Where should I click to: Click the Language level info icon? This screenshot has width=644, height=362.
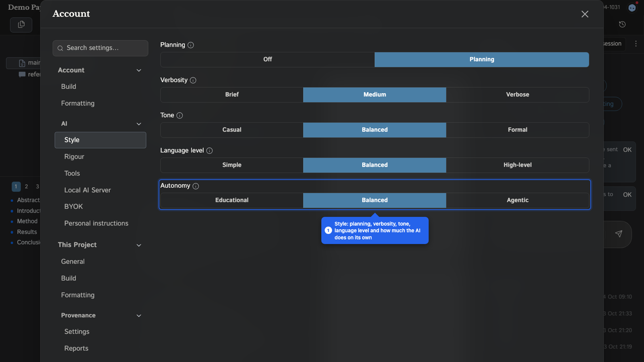point(210,151)
